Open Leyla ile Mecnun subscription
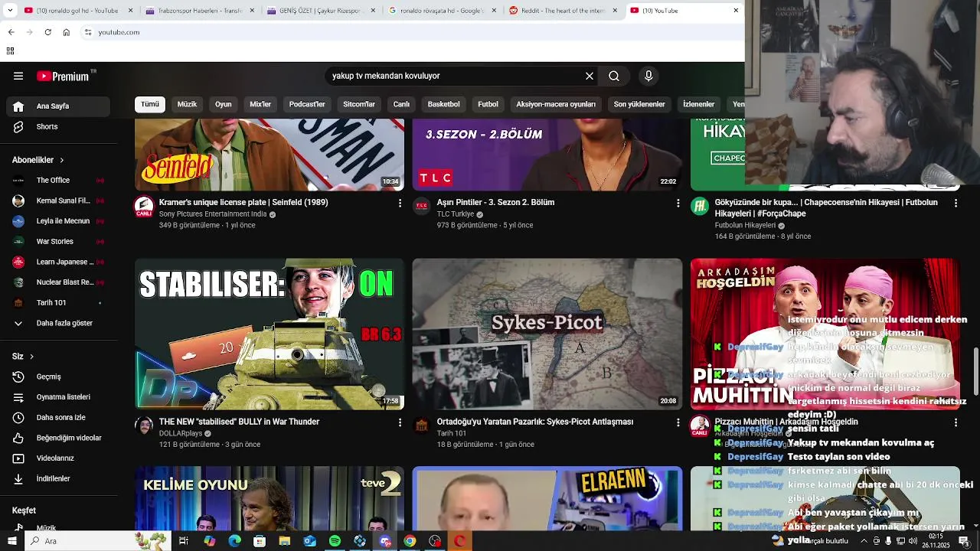Viewport: 980px width, 551px height. tap(58, 221)
